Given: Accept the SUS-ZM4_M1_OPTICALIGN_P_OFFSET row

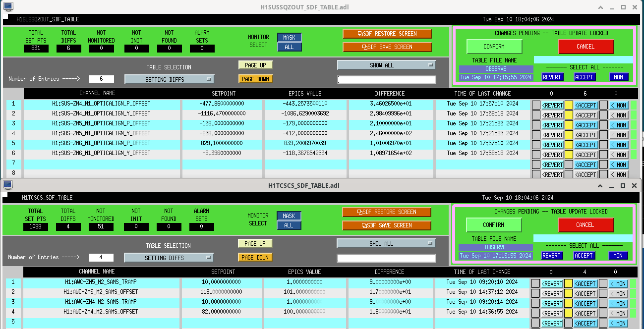Looking at the screenshot, I should point(585,105).
